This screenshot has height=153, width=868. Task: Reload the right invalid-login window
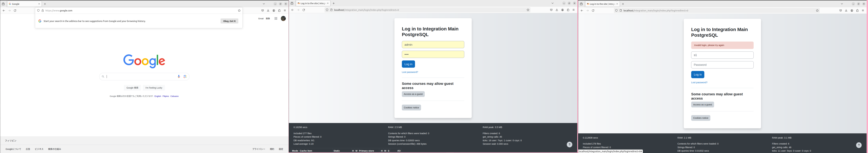(x=593, y=11)
